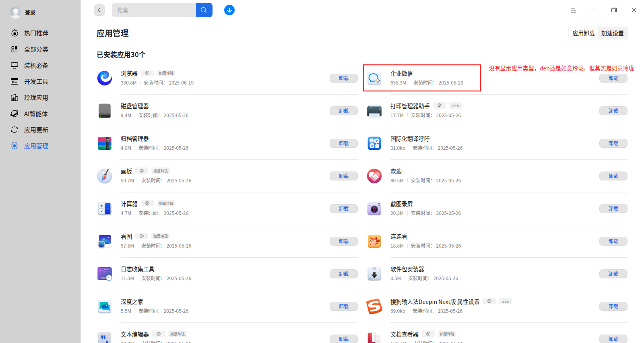Select AI智能体 in the sidebar
The width and height of the screenshot is (644, 343).
click(36, 114)
